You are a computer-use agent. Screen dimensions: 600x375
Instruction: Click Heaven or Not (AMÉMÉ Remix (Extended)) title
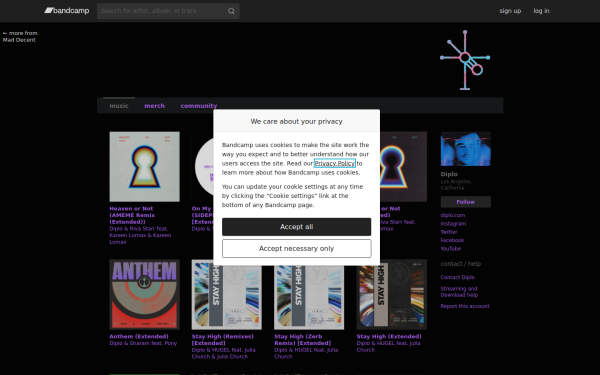[132, 215]
